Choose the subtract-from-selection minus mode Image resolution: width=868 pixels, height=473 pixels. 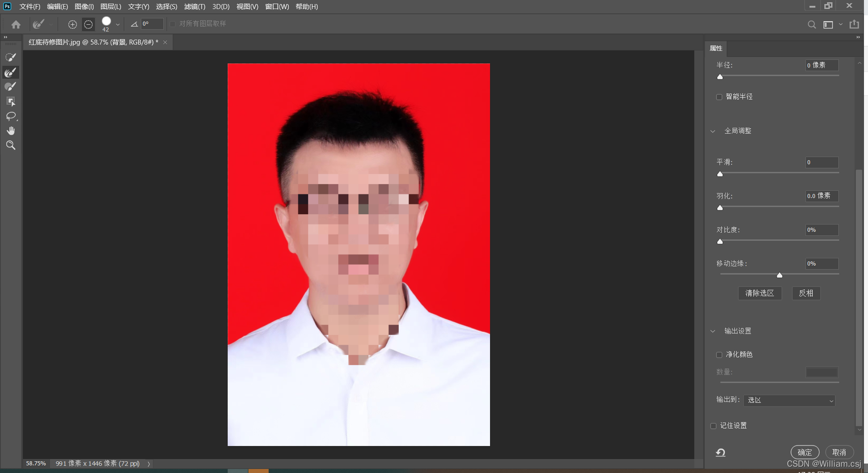(x=88, y=24)
